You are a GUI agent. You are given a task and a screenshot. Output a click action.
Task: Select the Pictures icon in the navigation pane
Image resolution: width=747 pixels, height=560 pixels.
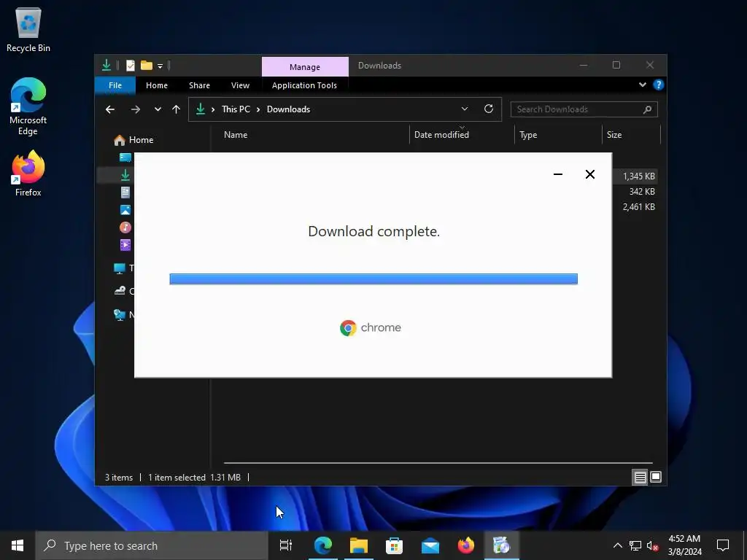pyautogui.click(x=125, y=210)
